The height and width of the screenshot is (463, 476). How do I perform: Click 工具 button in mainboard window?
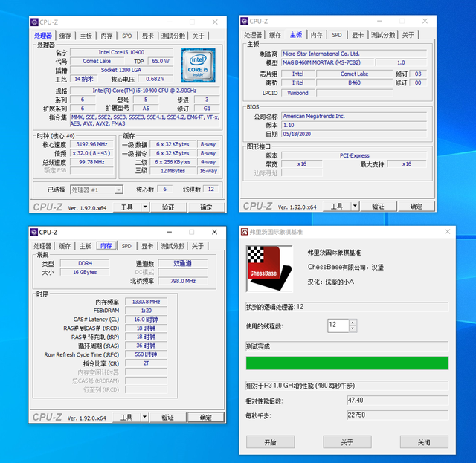coord(337,206)
